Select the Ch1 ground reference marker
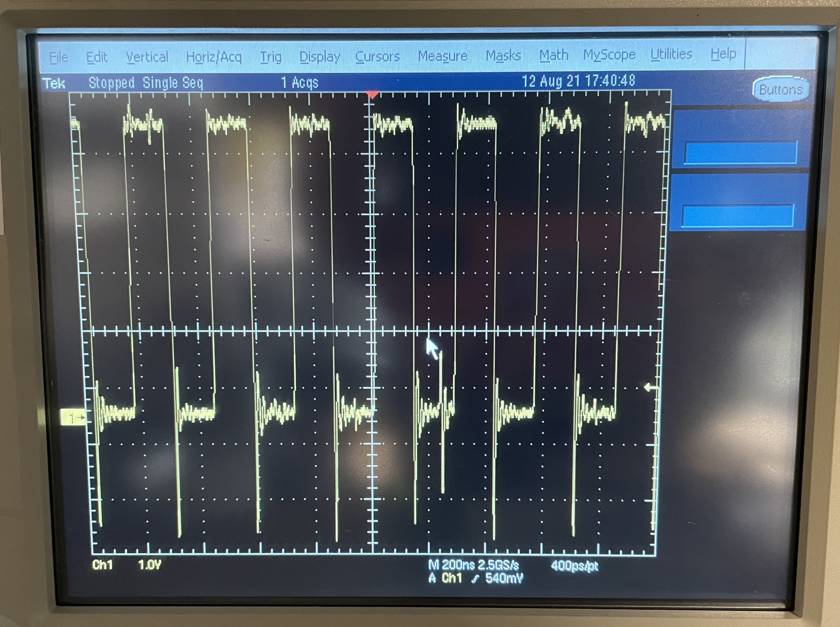This screenshot has height=627, width=840. point(73,417)
